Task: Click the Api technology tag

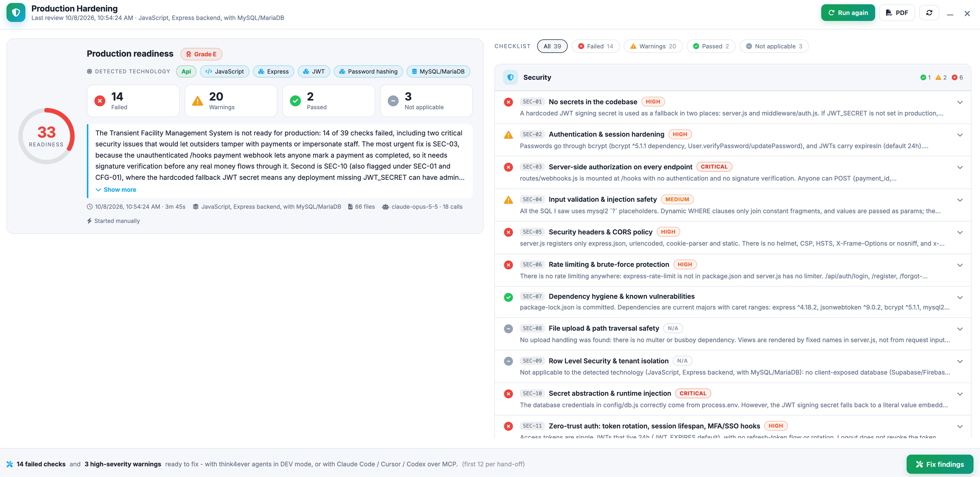Action: click(x=186, y=72)
